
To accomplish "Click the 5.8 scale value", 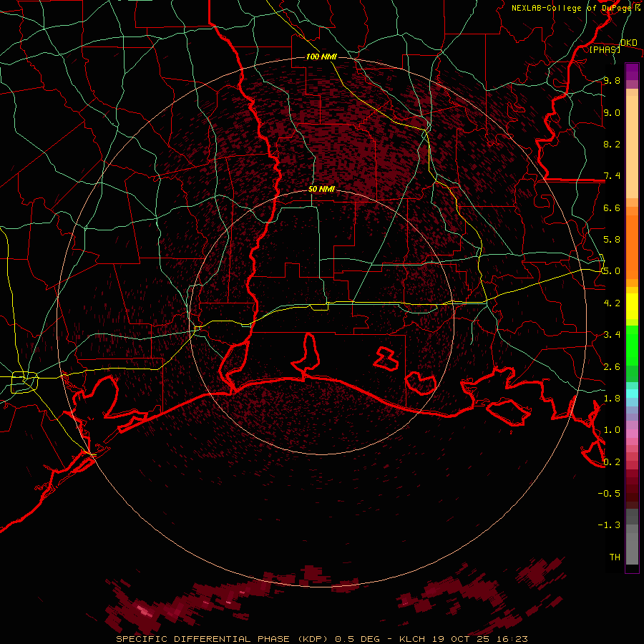I will [612, 240].
